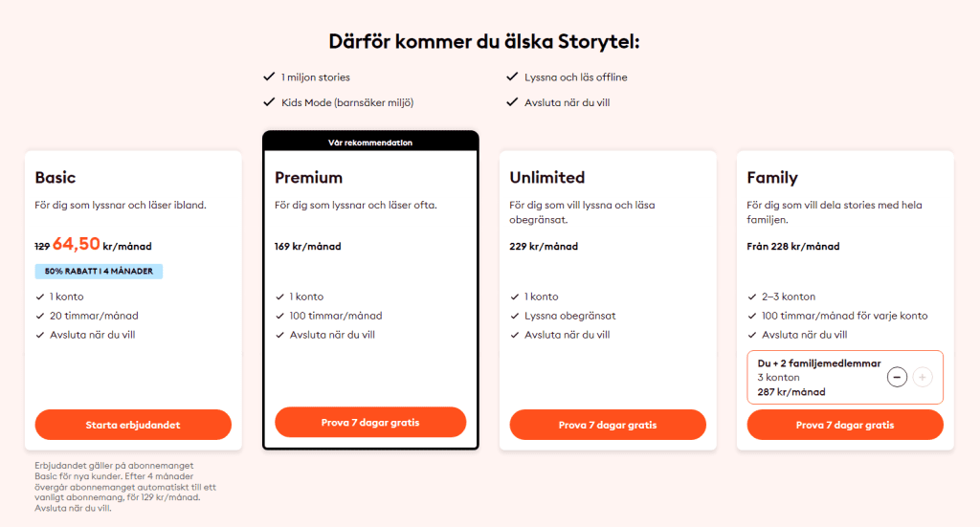
Task: Click checkmark beside 20 timmar/månad in Basic
Action: click(40, 316)
